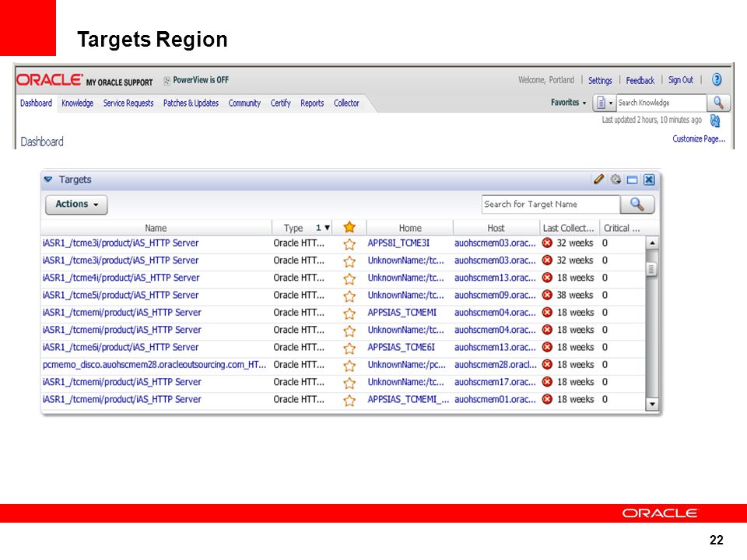Open the document type dropdown beside Search Knowledge
This screenshot has height=560, width=747.
[x=604, y=103]
